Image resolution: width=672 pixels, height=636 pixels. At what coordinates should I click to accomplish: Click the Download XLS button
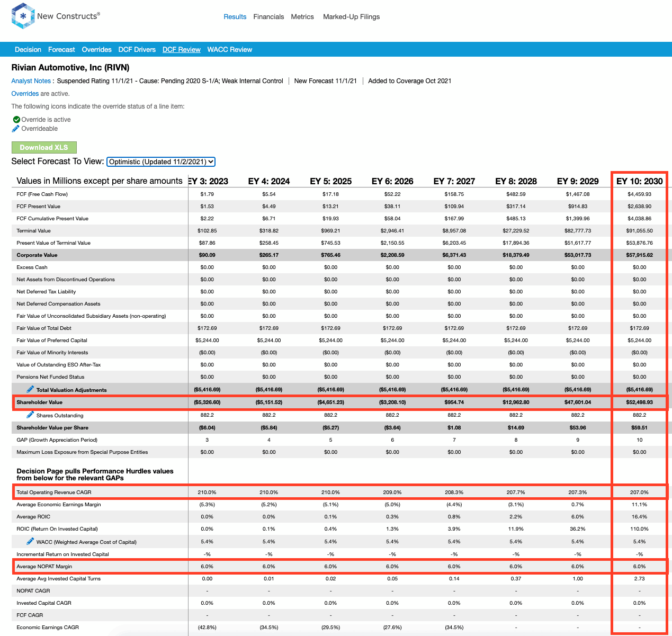tap(44, 147)
